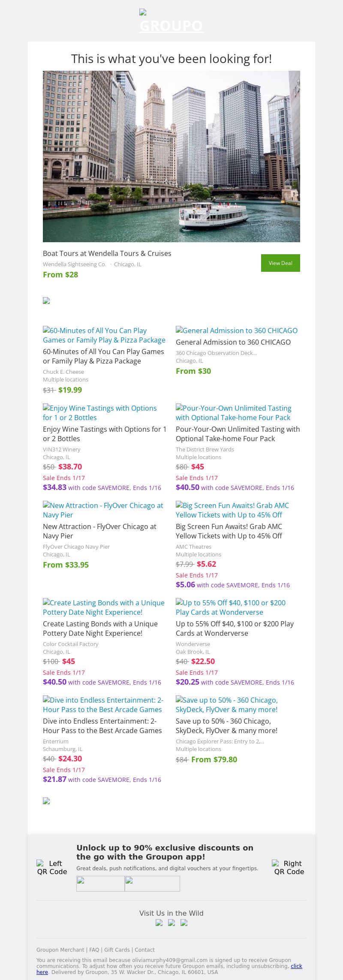Go to Gift Cards in the footer
343x980 pixels.
pyautogui.click(x=117, y=950)
